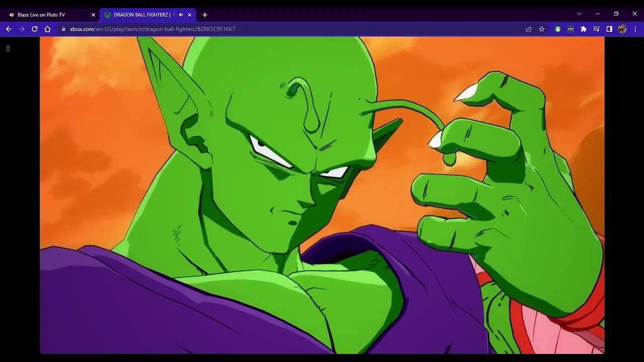The image size is (644, 362).
Task: Click the Xbox favicon on game tab
Action: click(x=108, y=15)
